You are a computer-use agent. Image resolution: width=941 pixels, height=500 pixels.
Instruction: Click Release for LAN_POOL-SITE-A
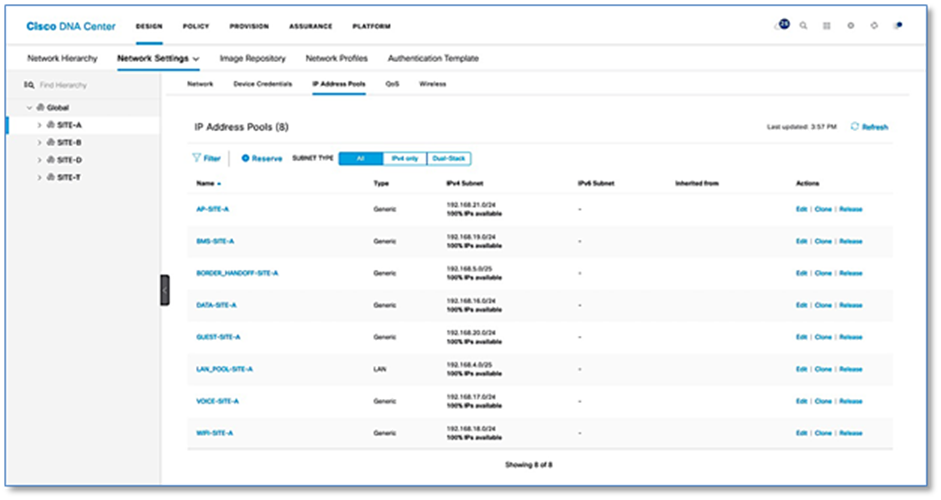coord(850,369)
